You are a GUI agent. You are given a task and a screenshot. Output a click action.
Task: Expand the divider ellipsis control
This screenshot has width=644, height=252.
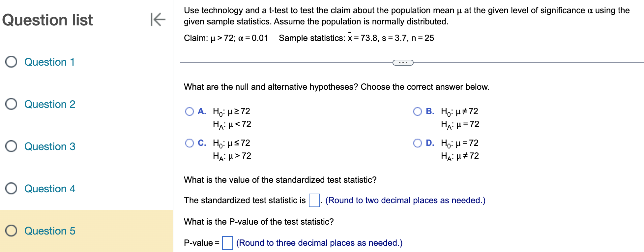[403, 62]
